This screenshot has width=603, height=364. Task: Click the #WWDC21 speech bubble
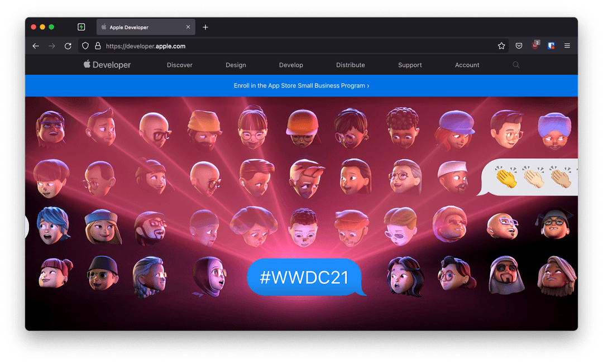coord(304,277)
